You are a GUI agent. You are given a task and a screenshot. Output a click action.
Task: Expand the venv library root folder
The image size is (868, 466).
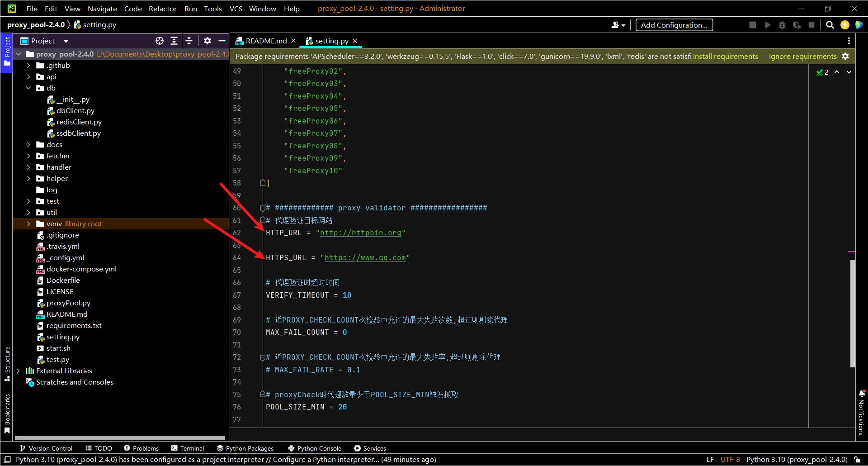click(x=28, y=223)
